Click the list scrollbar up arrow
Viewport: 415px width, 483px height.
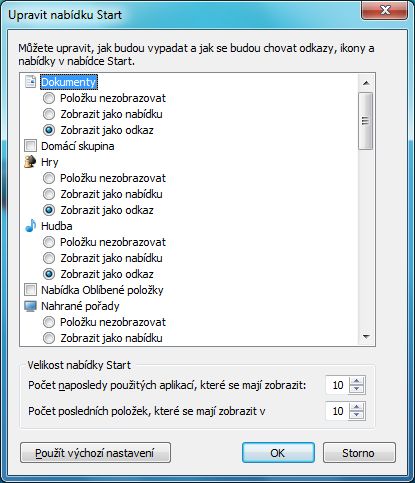tap(366, 83)
